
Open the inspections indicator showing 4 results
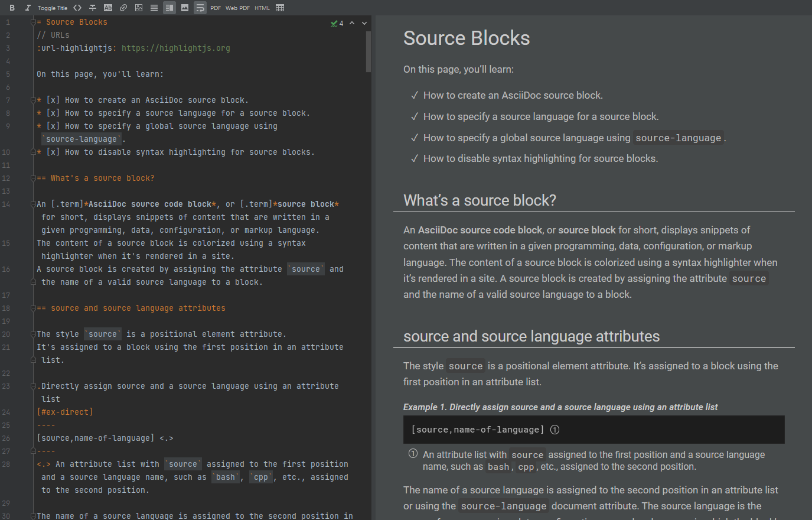point(338,23)
